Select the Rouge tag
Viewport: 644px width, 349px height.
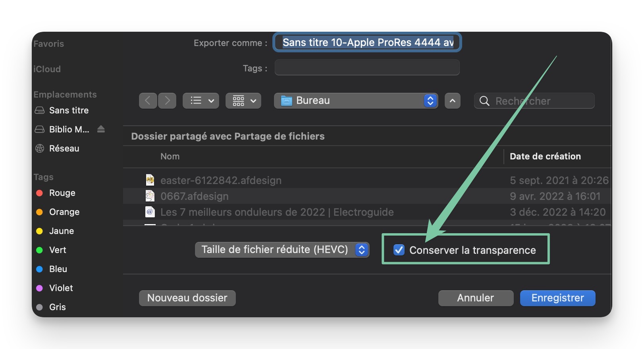62,193
